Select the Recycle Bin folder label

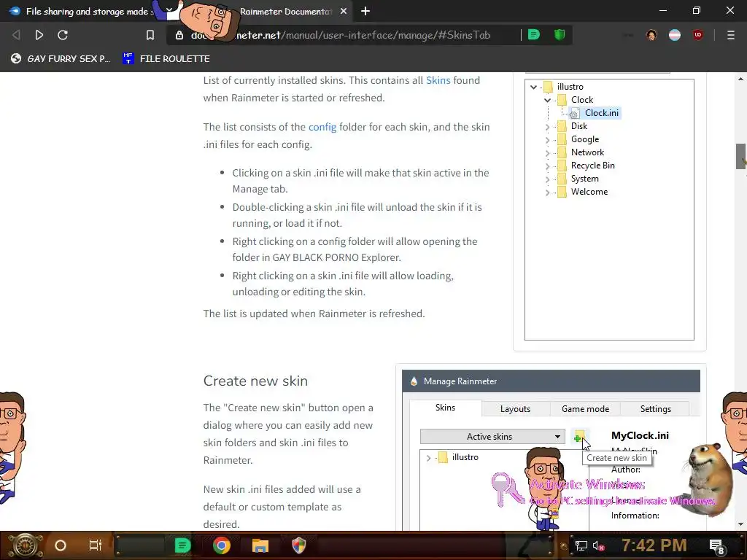click(592, 166)
